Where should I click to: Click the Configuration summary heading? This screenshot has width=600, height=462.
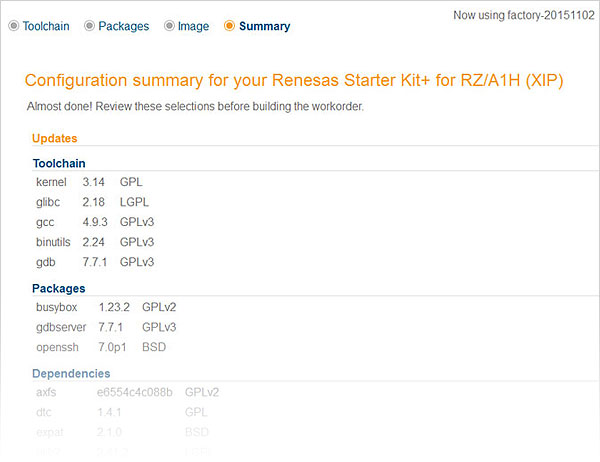coord(294,80)
